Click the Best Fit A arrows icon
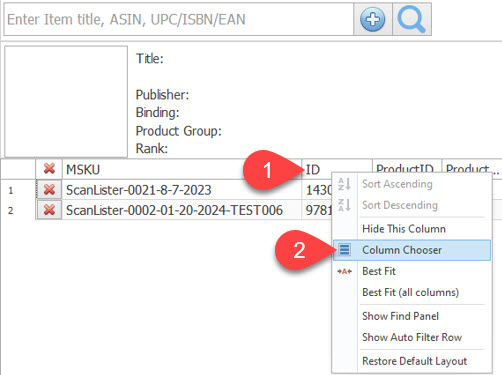This screenshot has width=502, height=375. coord(344,271)
